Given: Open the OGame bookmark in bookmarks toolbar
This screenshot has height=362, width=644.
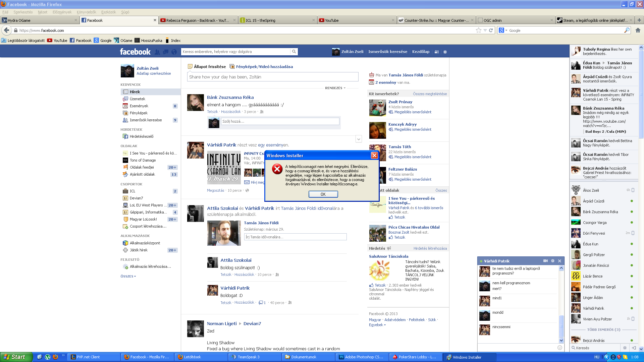Looking at the screenshot, I should click(x=123, y=40).
